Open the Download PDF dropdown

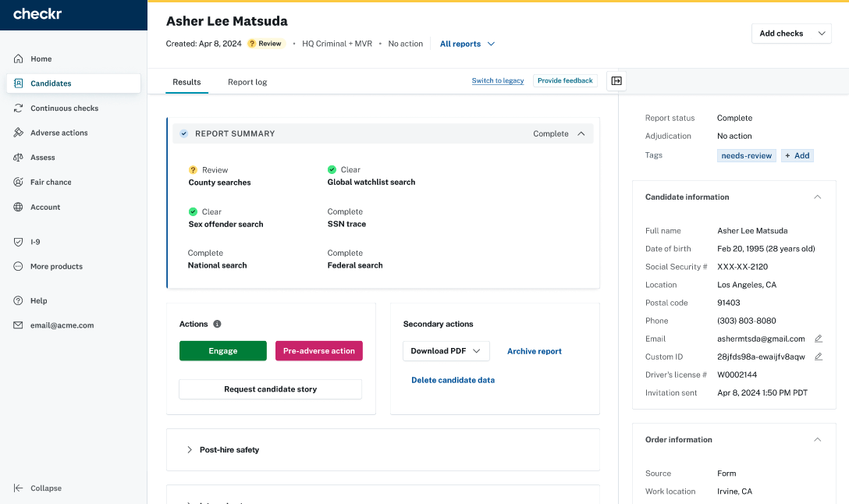point(446,351)
